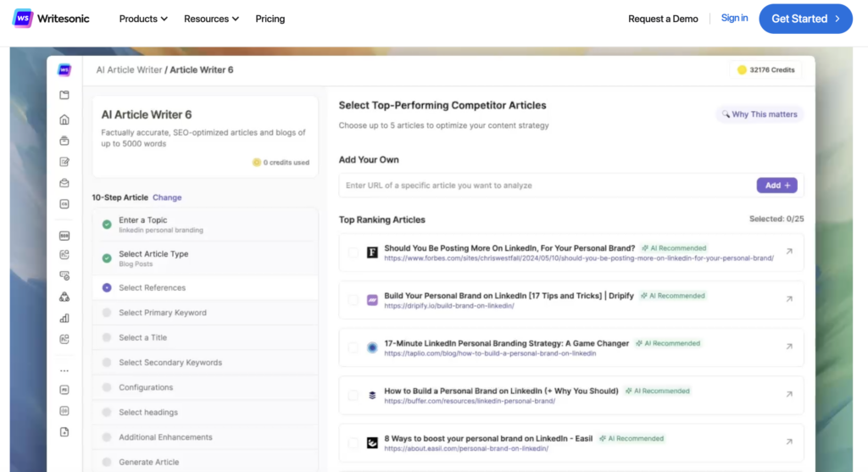The width and height of the screenshot is (868, 472).
Task: Click the purple Dripify favicon
Action: (372, 300)
